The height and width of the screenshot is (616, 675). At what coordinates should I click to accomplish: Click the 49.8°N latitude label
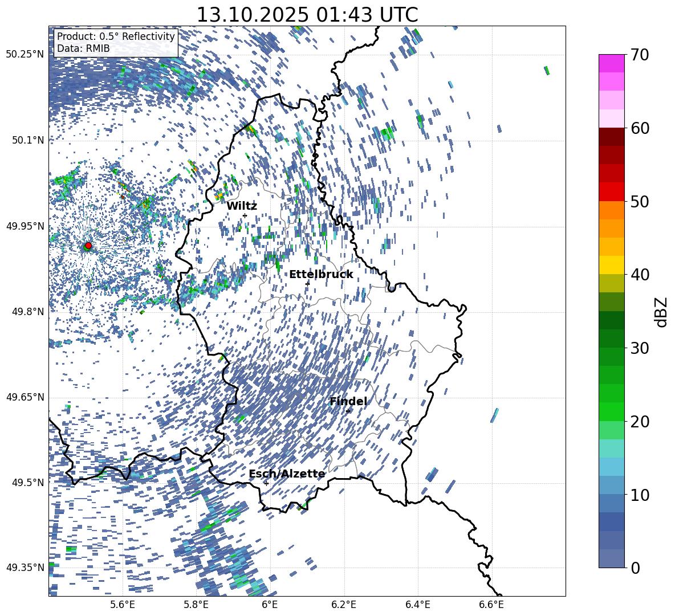pos(28,312)
